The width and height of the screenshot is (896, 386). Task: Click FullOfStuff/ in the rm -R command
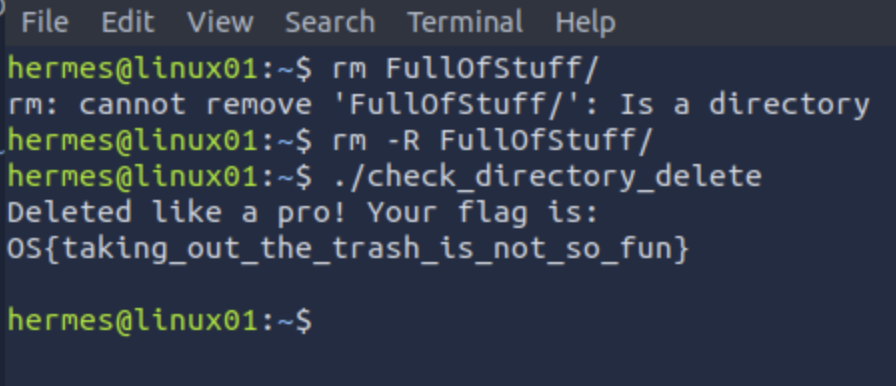(x=545, y=140)
